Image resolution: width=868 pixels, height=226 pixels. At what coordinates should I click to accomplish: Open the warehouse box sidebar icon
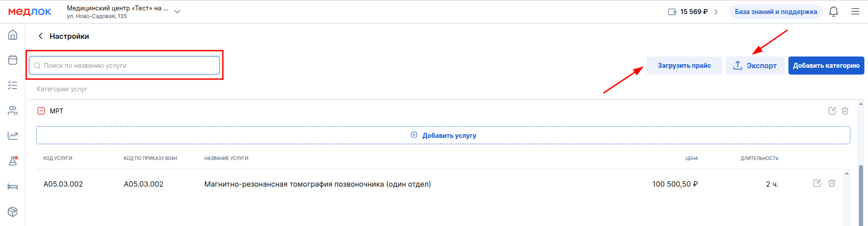pyautogui.click(x=13, y=212)
